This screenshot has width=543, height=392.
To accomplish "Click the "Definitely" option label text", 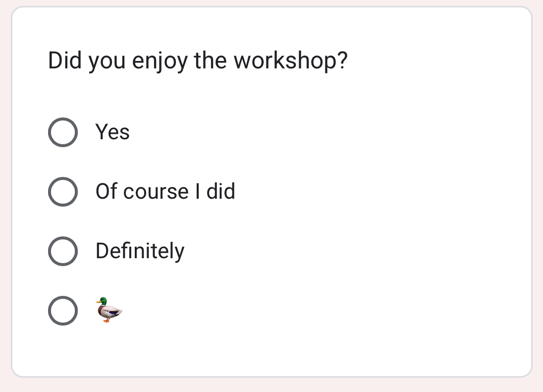I will (x=140, y=251).
